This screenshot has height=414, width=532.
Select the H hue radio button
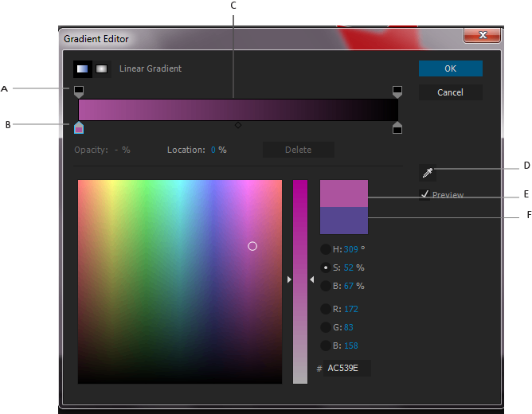[326, 249]
